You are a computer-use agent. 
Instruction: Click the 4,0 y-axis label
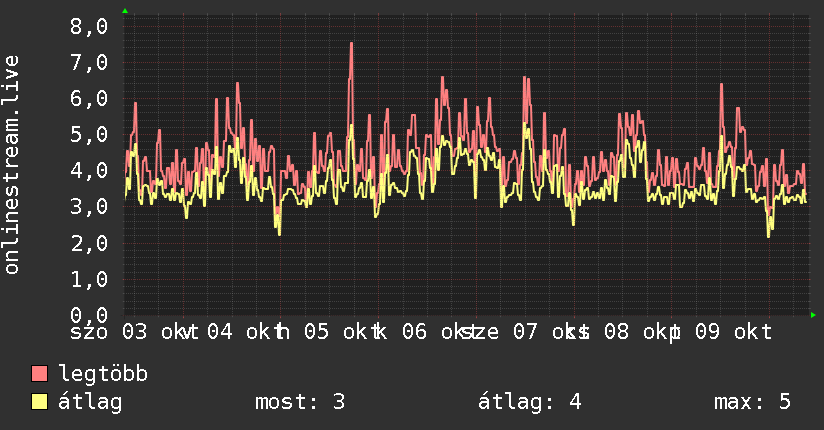point(89,170)
